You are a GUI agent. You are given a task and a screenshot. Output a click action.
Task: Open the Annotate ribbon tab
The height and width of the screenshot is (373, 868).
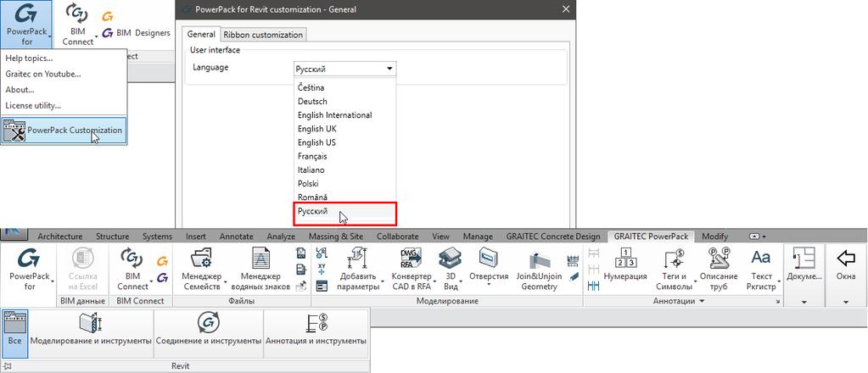coord(237,237)
